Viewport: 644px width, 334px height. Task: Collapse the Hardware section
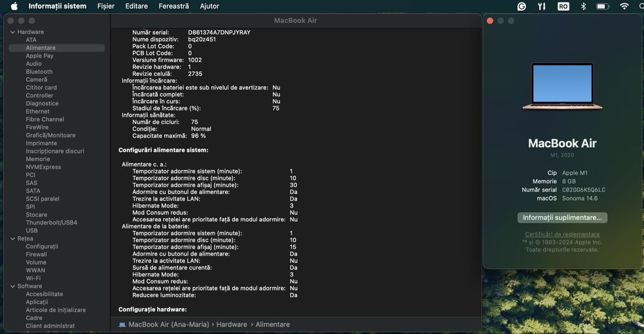pyautogui.click(x=12, y=32)
